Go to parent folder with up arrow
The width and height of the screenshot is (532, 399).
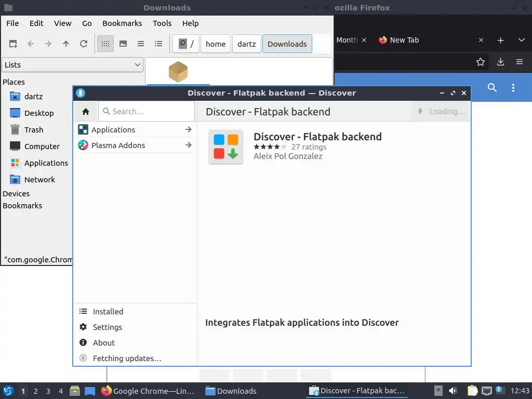point(66,44)
